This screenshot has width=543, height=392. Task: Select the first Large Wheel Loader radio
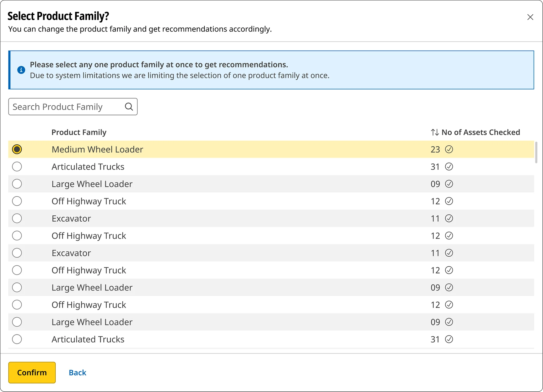click(x=17, y=184)
